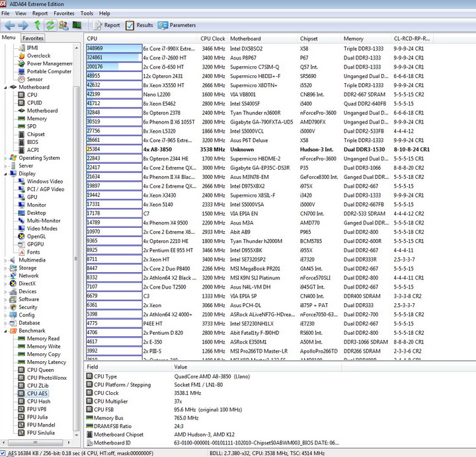476x457 pixels.
Task: Select the OpenGL tree item
Action: (32, 236)
